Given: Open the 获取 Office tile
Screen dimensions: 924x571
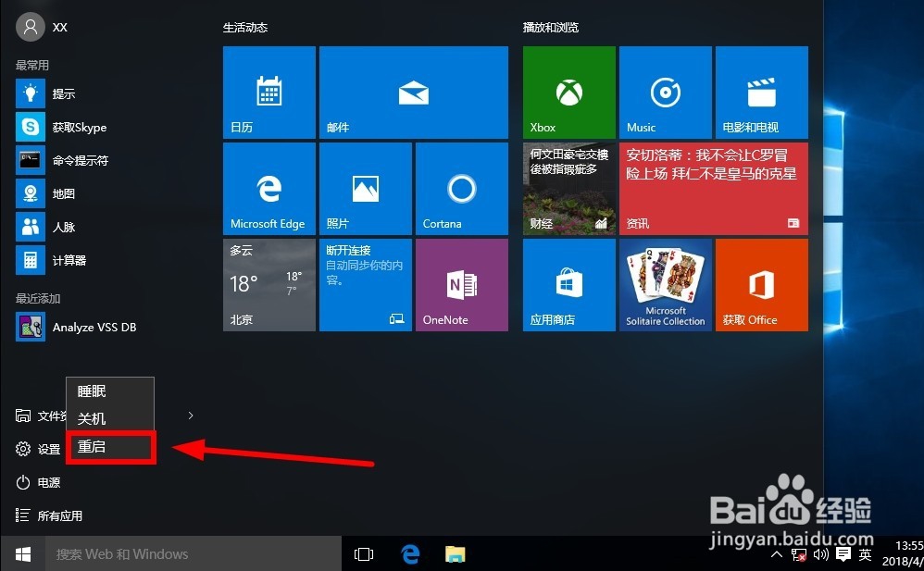Looking at the screenshot, I should (x=761, y=285).
